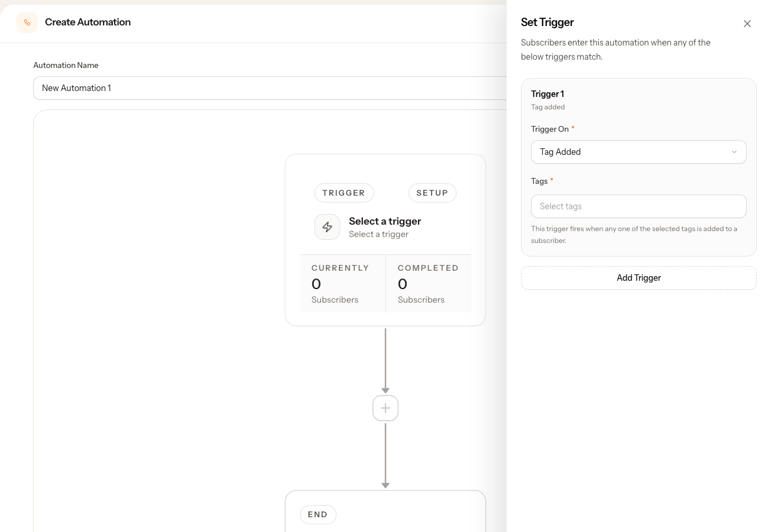Click the TRIGGER pill label
Image resolution: width=771 pixels, height=532 pixels.
[344, 193]
